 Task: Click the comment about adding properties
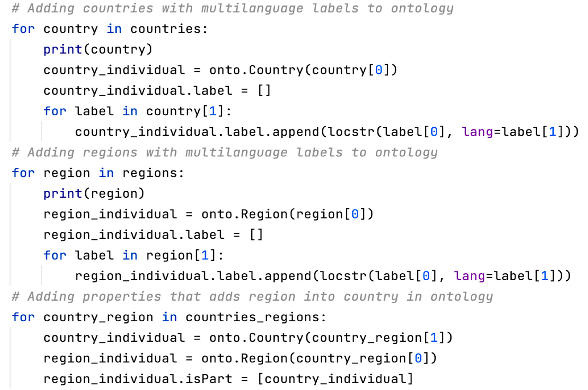(252, 297)
